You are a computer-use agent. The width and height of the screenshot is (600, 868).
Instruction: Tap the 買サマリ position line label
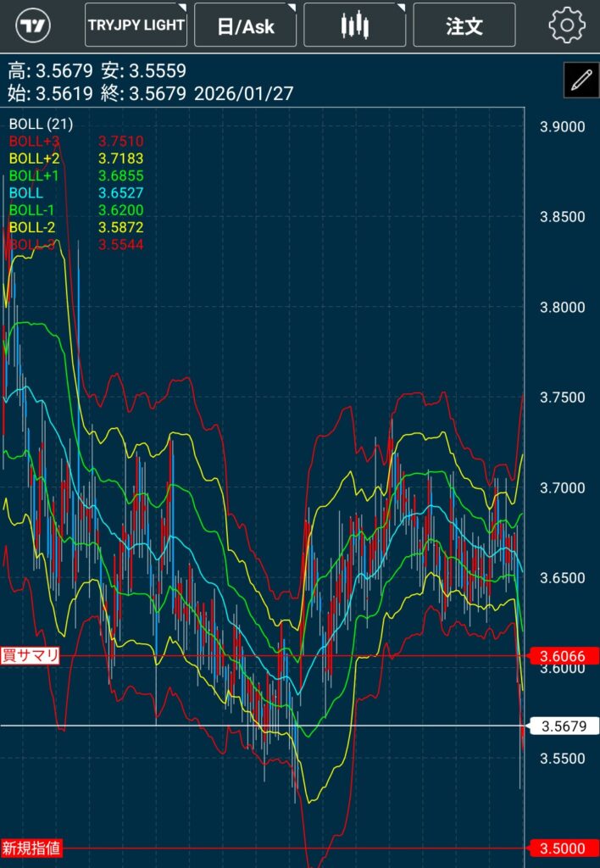31,655
